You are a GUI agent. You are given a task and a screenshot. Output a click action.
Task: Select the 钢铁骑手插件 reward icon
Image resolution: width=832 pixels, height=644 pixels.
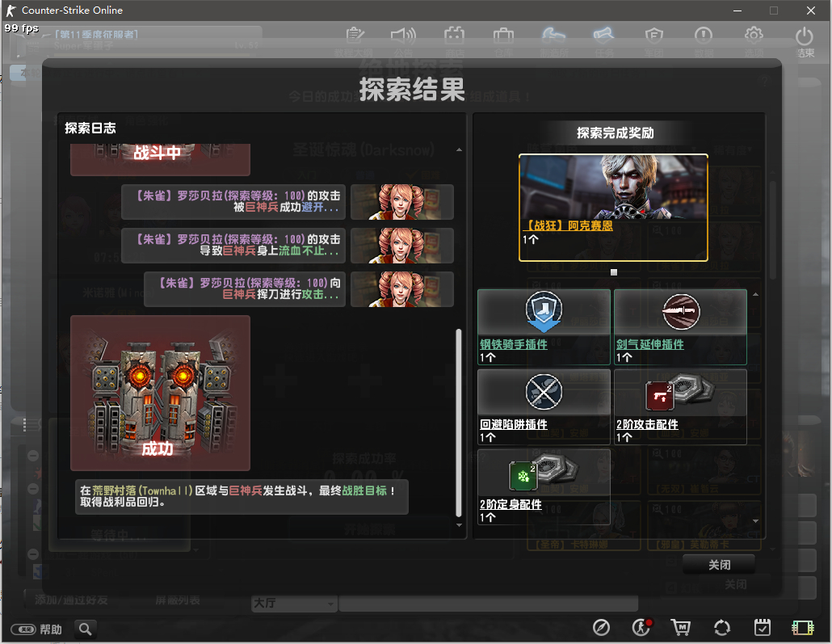pyautogui.click(x=544, y=312)
